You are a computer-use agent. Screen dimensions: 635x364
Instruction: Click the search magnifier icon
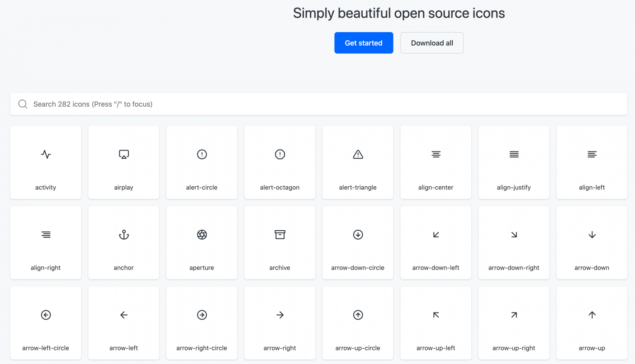[x=23, y=104]
